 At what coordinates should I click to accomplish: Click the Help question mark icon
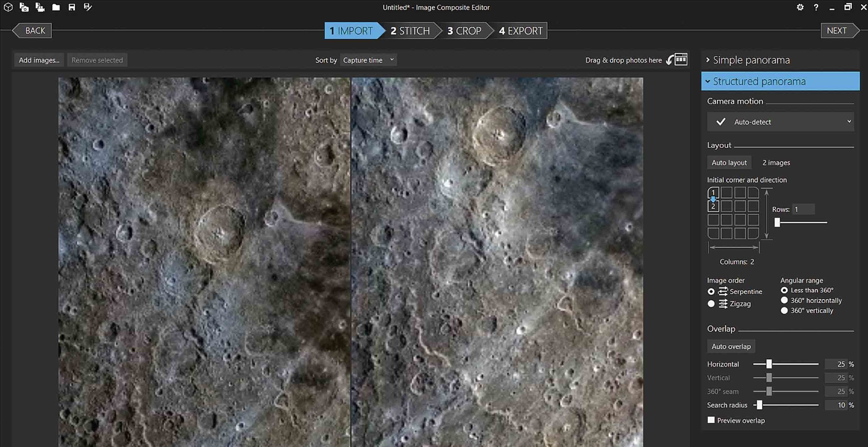point(816,7)
